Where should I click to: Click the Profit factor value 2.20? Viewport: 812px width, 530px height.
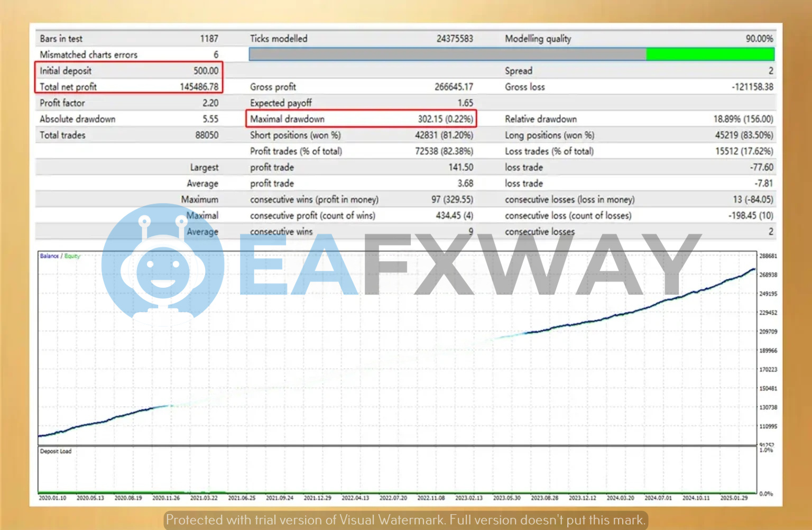pyautogui.click(x=210, y=103)
